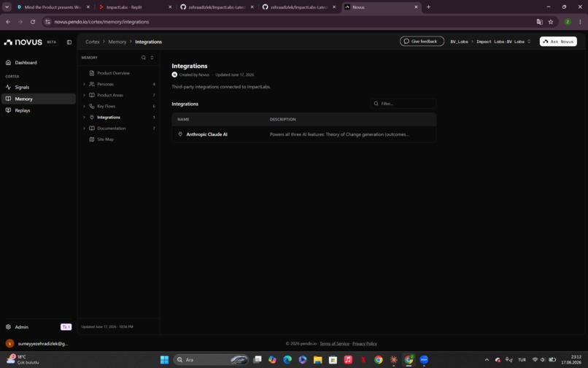Image resolution: width=588 pixels, height=368 pixels.
Task: Click the Product Overview document icon
Action: (91, 73)
